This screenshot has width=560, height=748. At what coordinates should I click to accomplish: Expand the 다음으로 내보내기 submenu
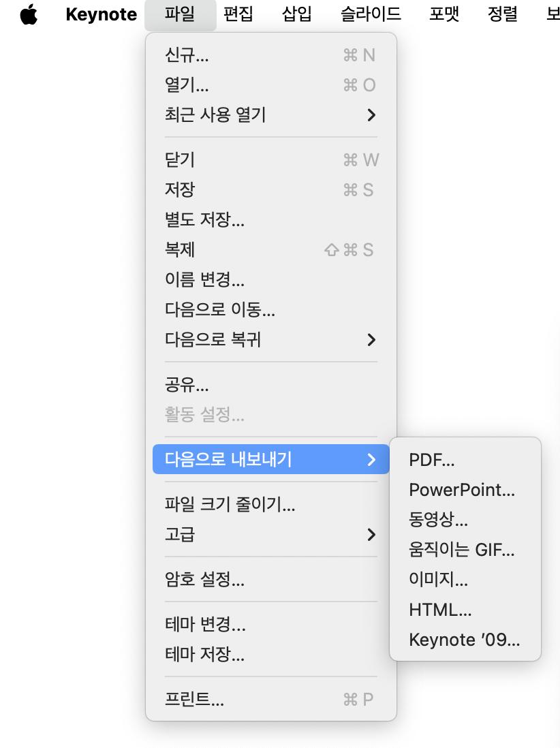point(271,459)
